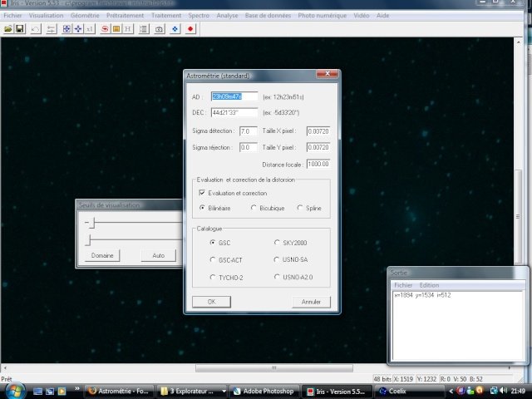Click the H toolbar icon
The width and height of the screenshot is (532, 399).
coord(127,29)
